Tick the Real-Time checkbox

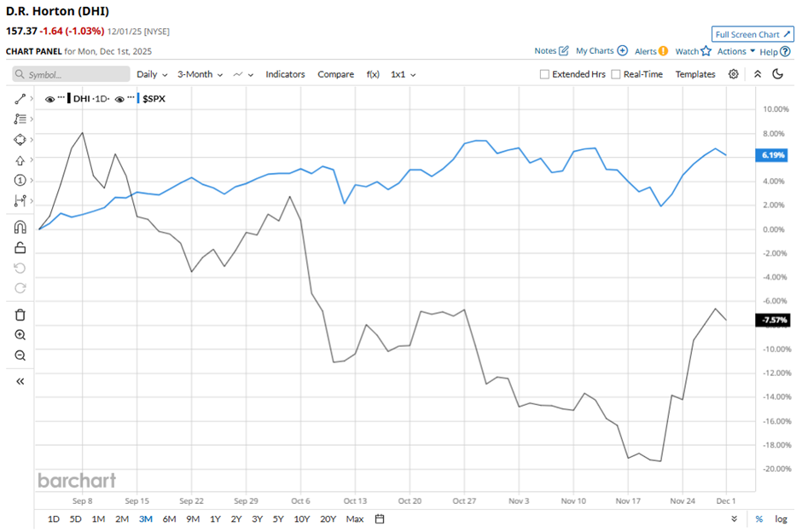point(616,74)
